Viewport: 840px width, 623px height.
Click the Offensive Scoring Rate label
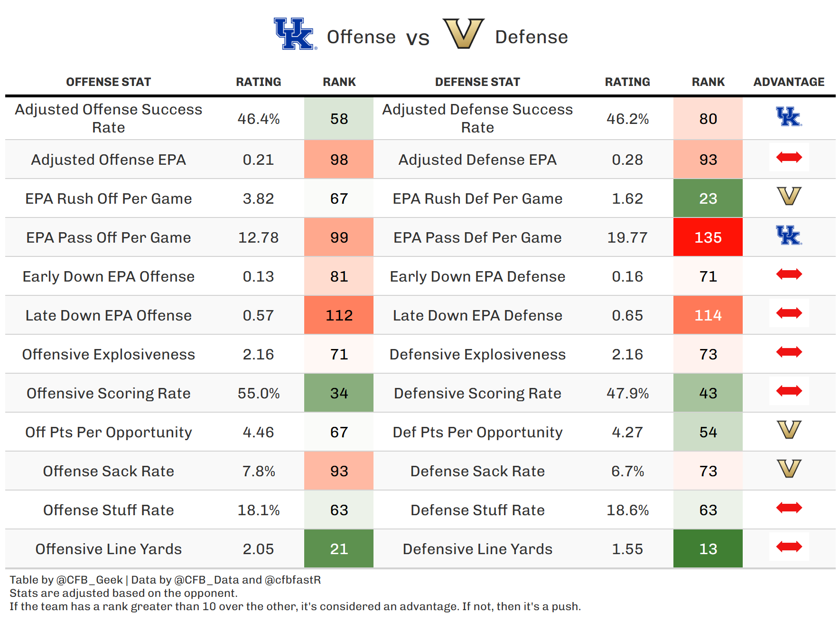(x=108, y=393)
